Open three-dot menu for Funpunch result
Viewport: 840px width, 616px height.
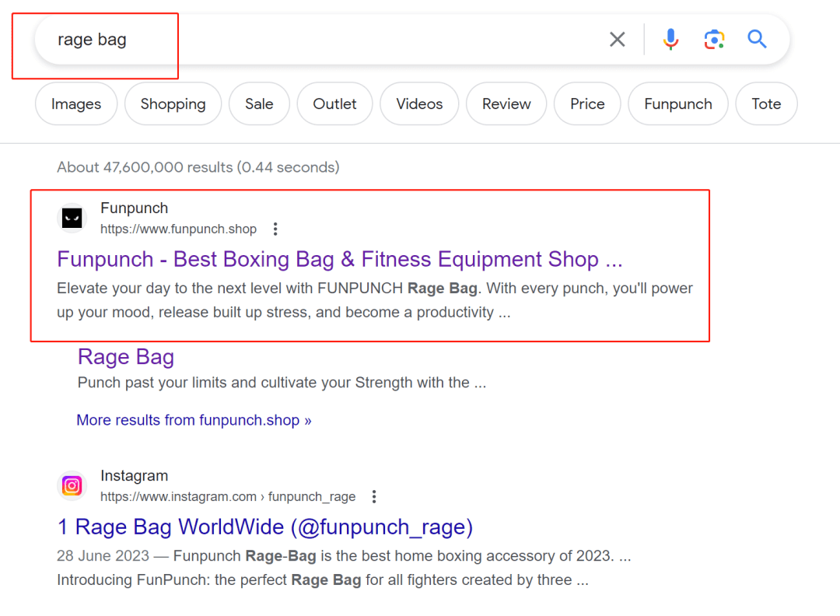[x=275, y=229]
